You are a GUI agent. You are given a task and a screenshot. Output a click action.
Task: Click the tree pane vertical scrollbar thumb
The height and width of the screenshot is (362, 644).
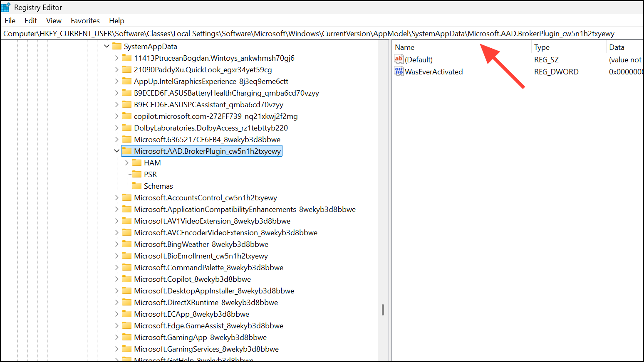click(x=383, y=310)
